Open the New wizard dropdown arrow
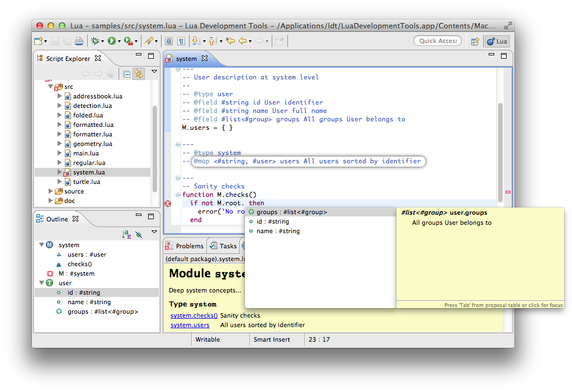Screen dimensions: 572x392 tap(46, 41)
